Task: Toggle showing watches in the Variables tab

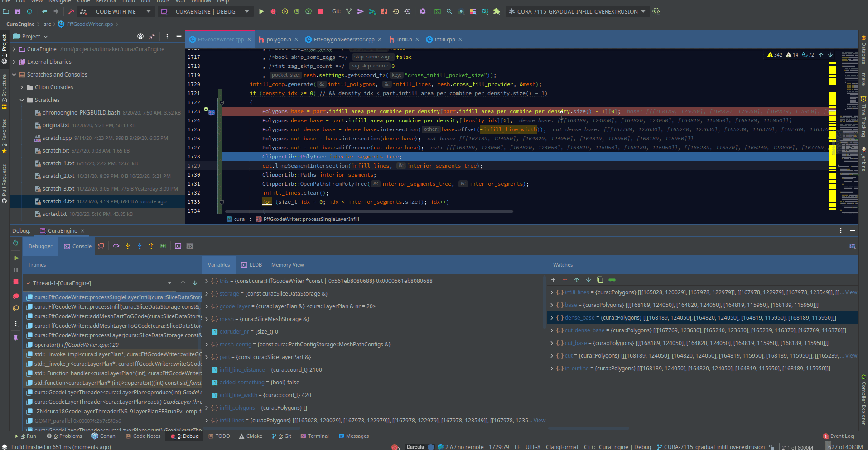Action: pos(612,280)
